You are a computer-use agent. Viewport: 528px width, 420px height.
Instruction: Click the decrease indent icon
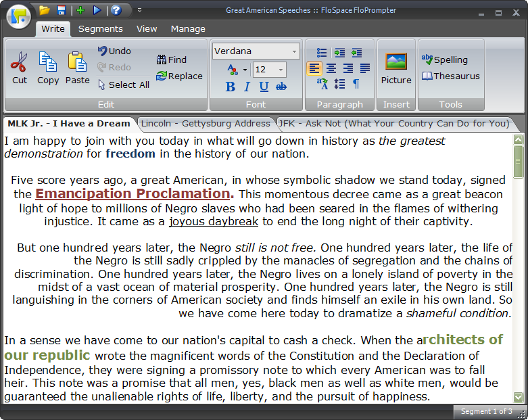pos(356,53)
